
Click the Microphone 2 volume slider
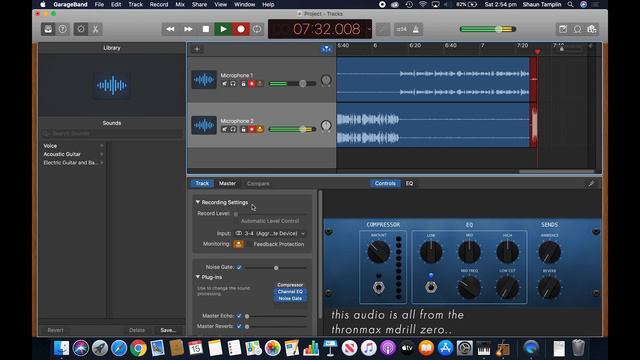pyautogui.click(x=292, y=129)
